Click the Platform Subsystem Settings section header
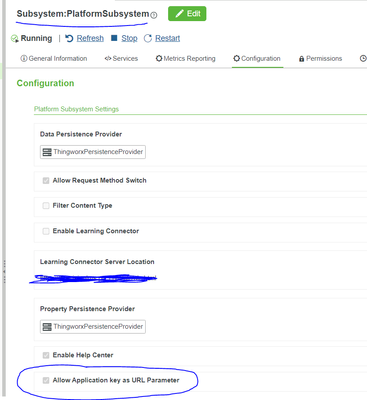This screenshot has width=367, height=400. coord(76,109)
